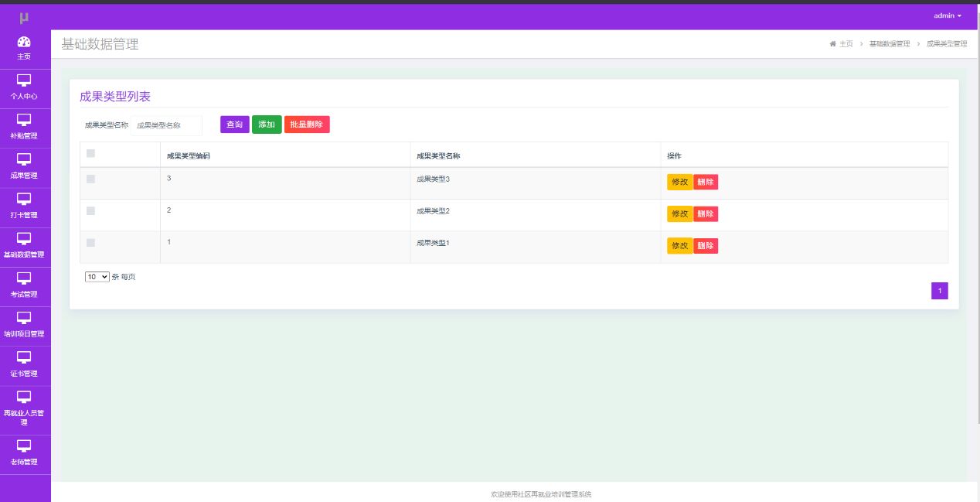This screenshot has height=502, width=980.
Task: Focus the 成果类型名称 search input field
Action: [166, 125]
